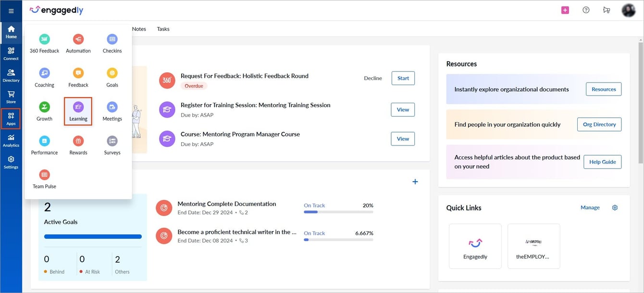Open Mentoring Complete Documentation goal

tap(227, 204)
